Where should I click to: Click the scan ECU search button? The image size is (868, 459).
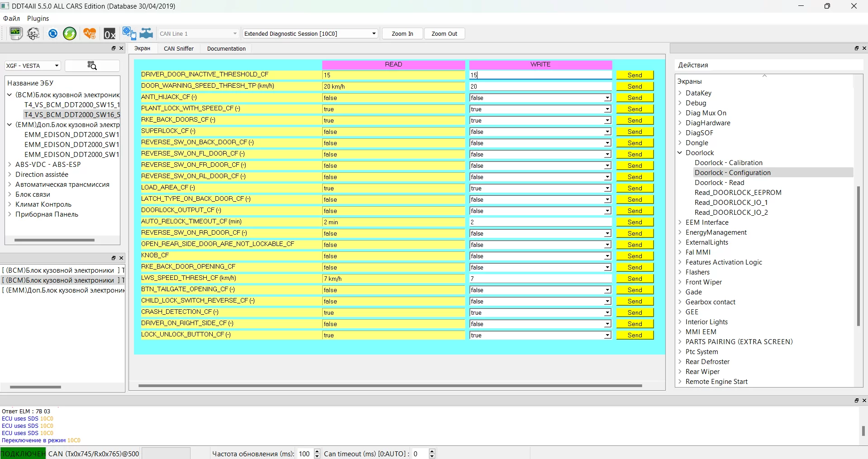coord(92,66)
